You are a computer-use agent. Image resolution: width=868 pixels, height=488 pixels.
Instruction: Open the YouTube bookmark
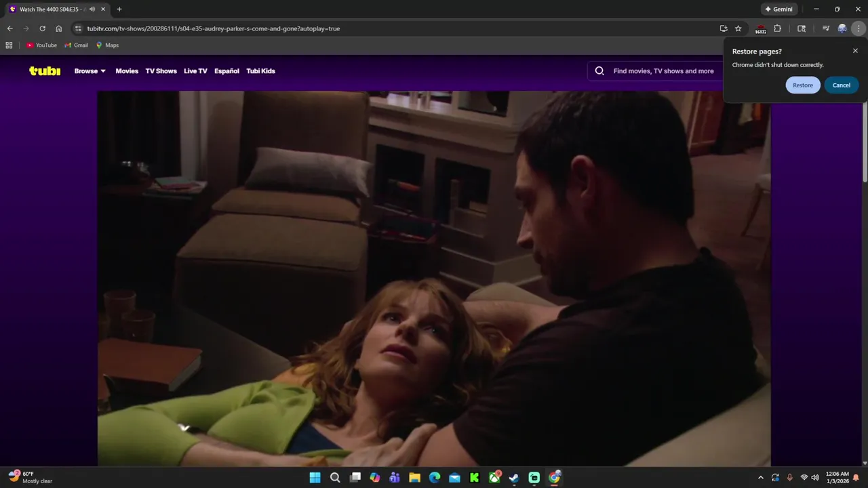[41, 45]
